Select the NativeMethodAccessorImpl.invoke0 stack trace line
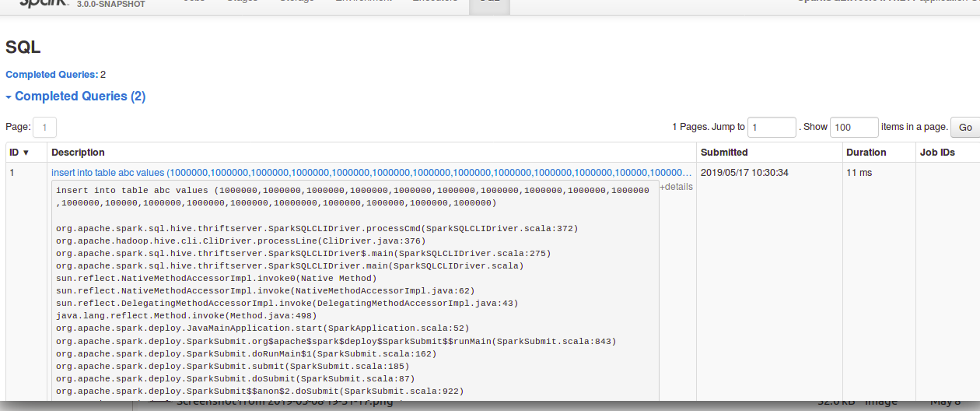The width and height of the screenshot is (980, 411). 216,279
